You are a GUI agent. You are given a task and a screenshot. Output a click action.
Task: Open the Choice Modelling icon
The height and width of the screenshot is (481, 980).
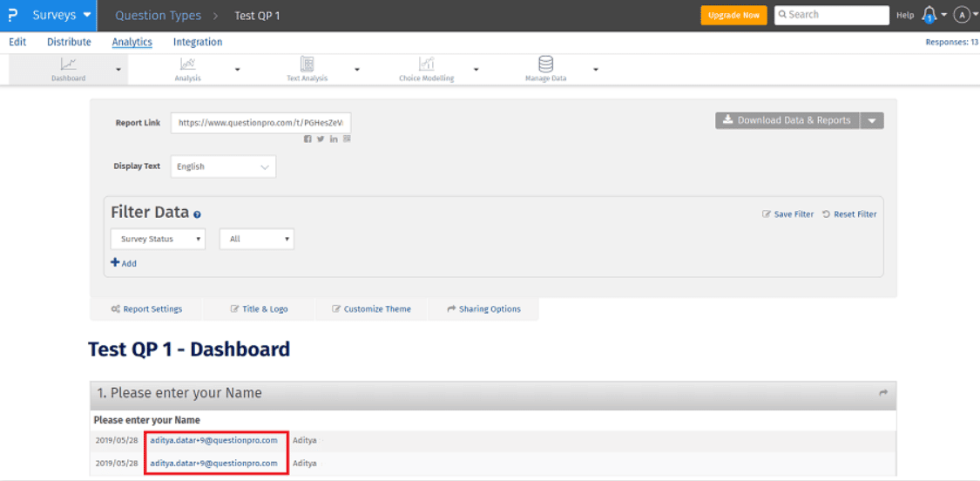[x=426, y=63]
